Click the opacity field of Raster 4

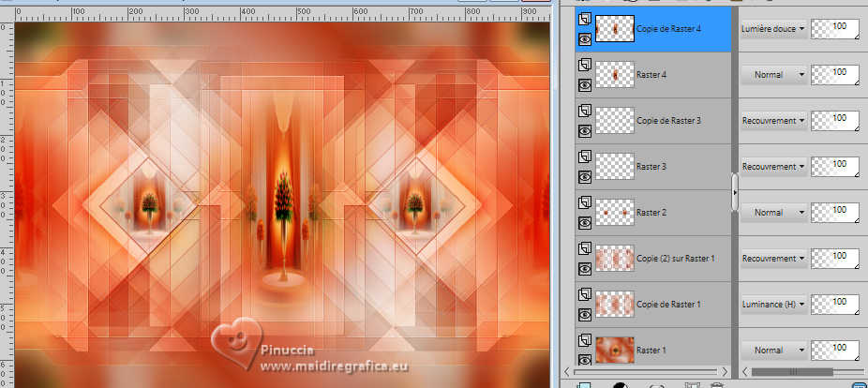click(x=835, y=75)
